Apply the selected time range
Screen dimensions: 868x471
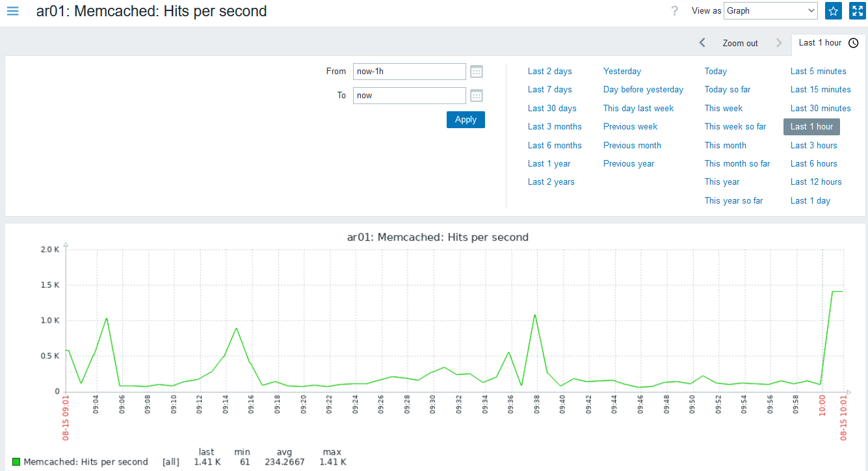[466, 120]
